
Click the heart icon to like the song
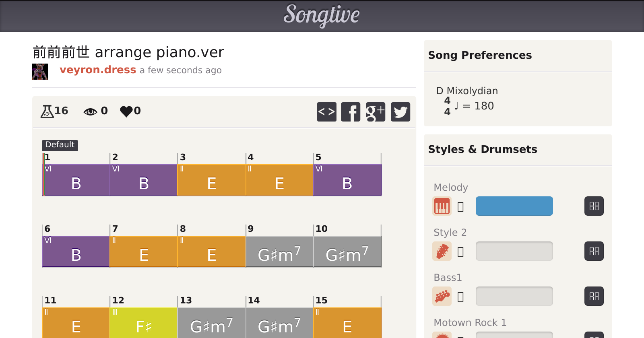pos(126,111)
